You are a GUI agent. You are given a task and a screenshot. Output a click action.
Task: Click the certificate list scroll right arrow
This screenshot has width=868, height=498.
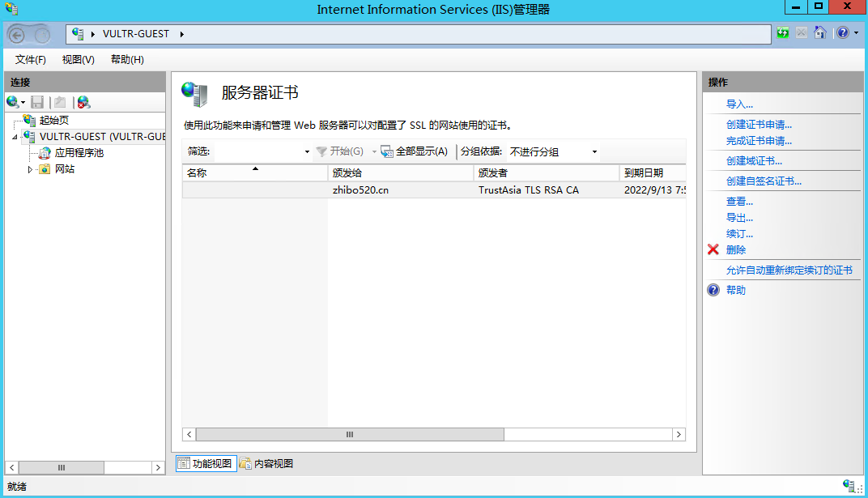pos(679,434)
